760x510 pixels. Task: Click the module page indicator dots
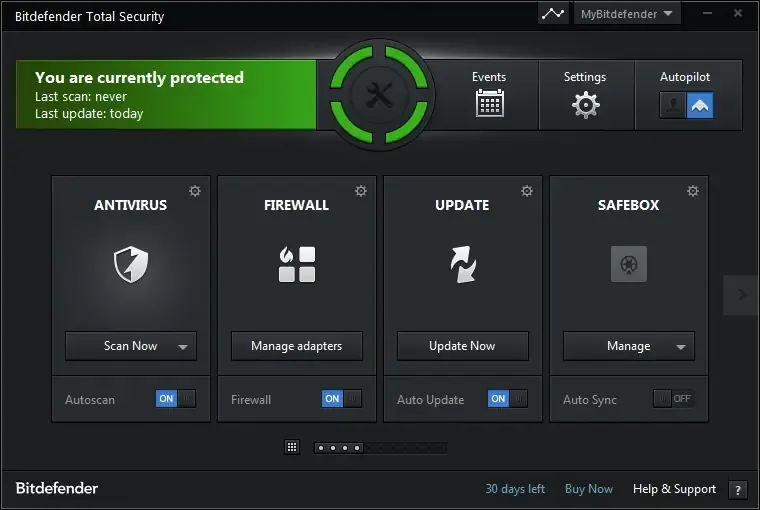[339, 448]
